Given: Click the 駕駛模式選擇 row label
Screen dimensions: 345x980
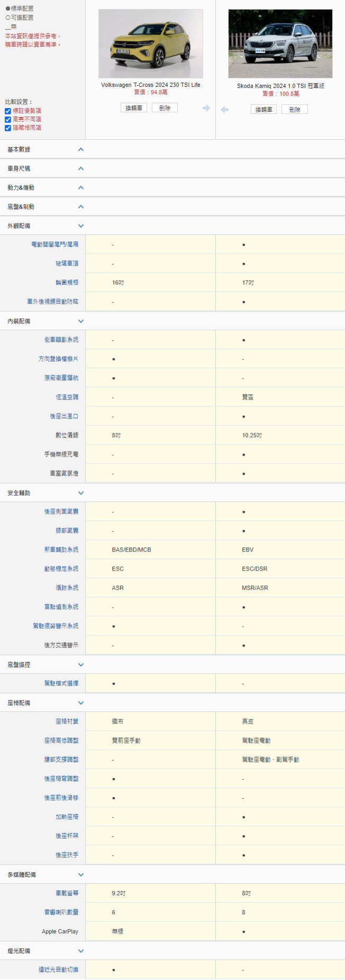Looking at the screenshot, I should tap(61, 683).
